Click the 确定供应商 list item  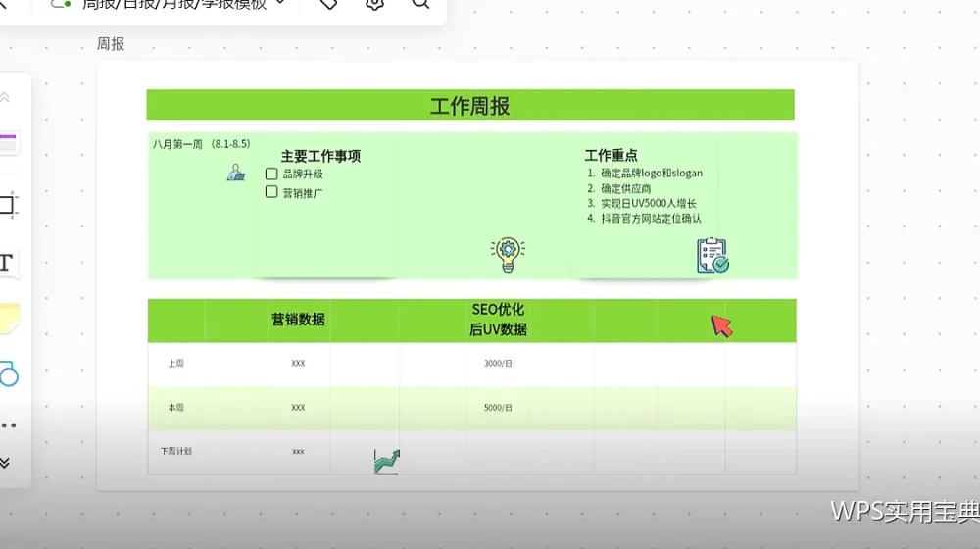coord(625,188)
